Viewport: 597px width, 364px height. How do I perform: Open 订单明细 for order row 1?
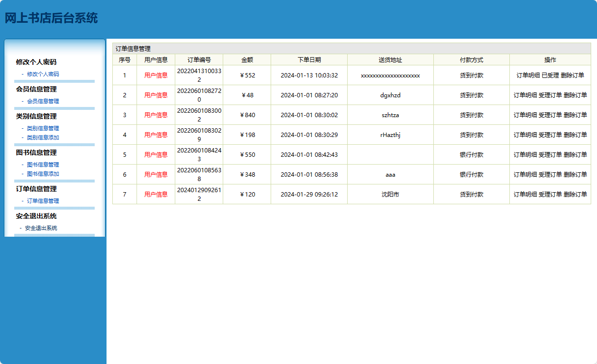(528, 76)
